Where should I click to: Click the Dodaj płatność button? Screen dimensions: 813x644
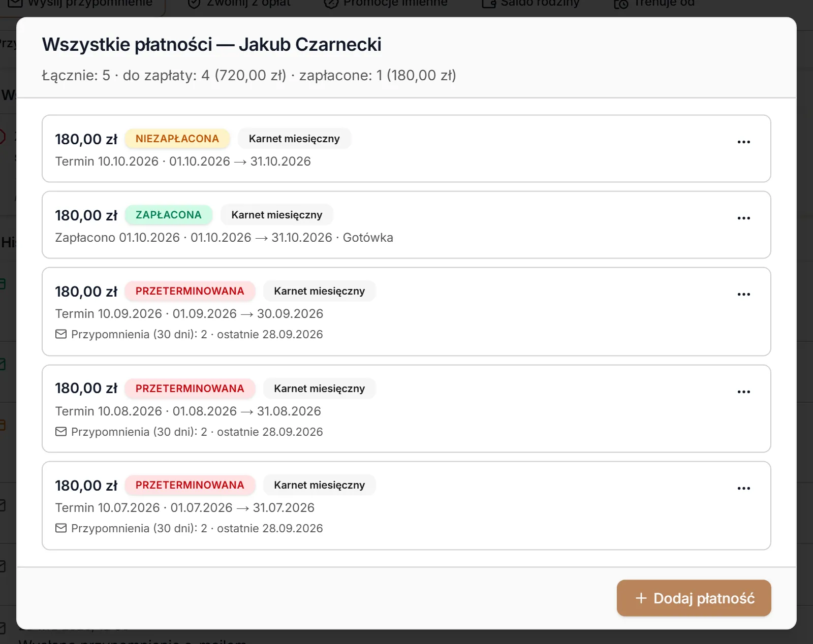(x=694, y=598)
